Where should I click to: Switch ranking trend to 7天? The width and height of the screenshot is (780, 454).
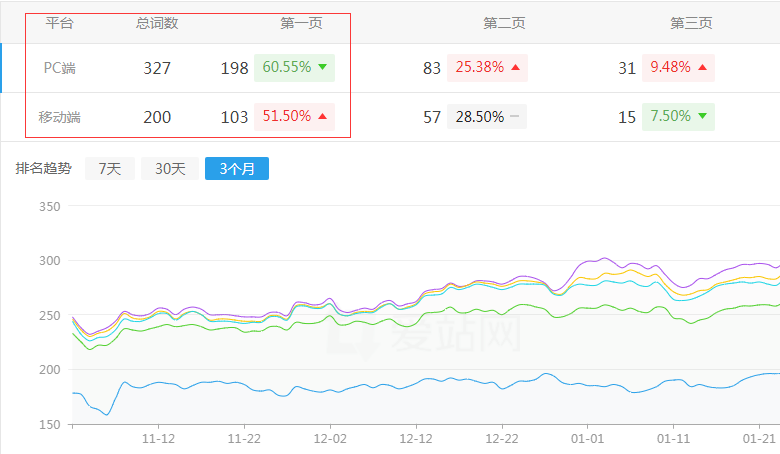pyautogui.click(x=109, y=169)
